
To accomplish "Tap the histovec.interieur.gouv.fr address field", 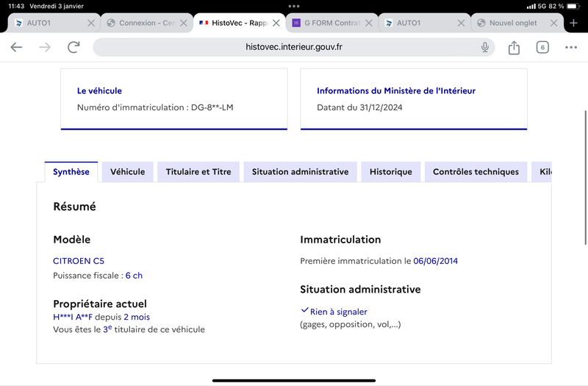I will 293,47.
